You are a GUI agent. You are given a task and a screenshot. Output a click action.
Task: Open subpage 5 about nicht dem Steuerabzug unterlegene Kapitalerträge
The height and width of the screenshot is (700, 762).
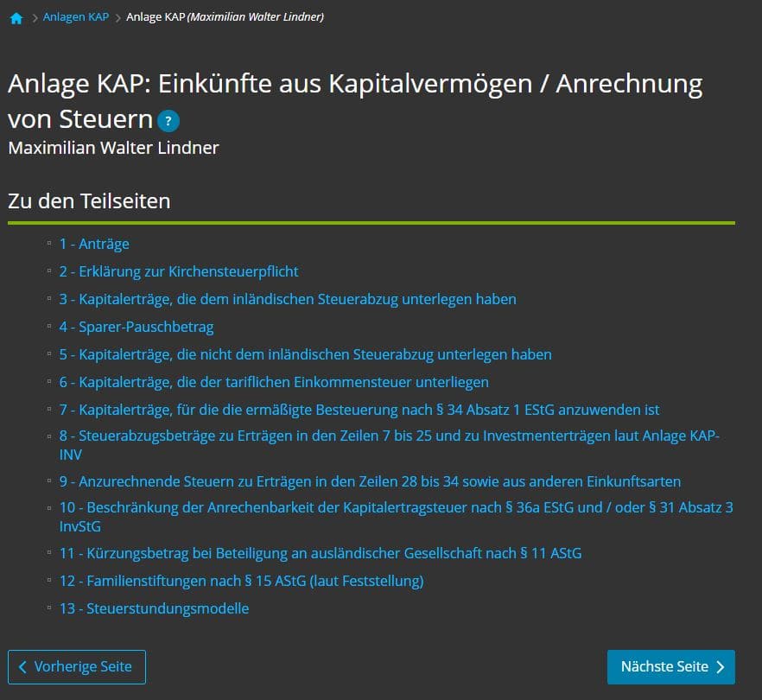point(305,354)
